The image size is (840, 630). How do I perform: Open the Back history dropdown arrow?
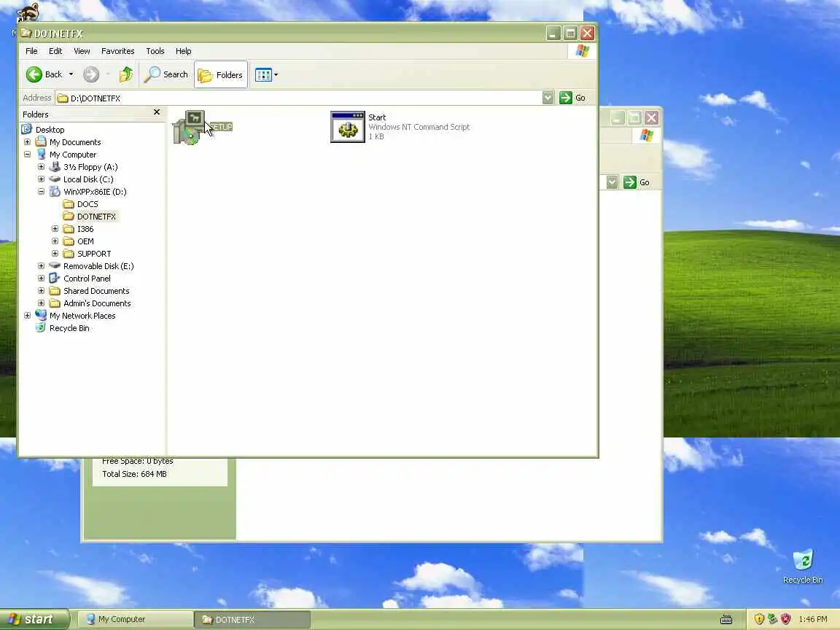coord(71,74)
